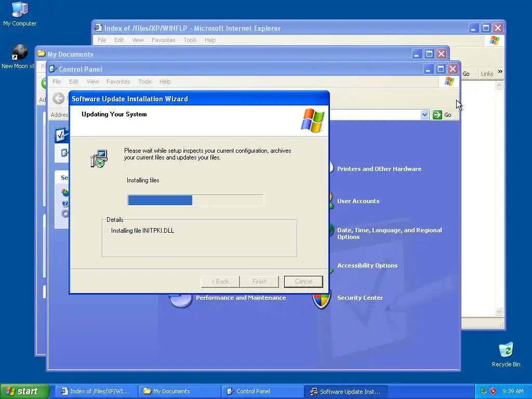
Task: Open Favorites menu in Internet Explorer window
Action: pyautogui.click(x=163, y=40)
